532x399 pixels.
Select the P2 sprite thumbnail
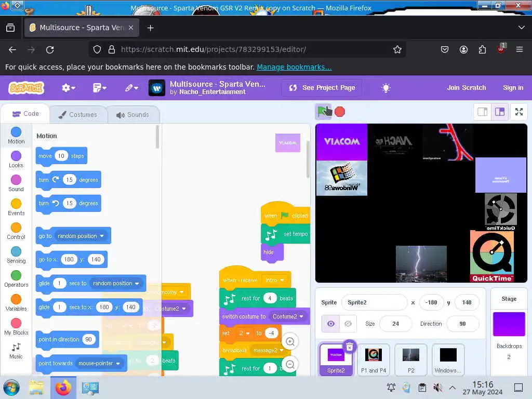tap(411, 359)
